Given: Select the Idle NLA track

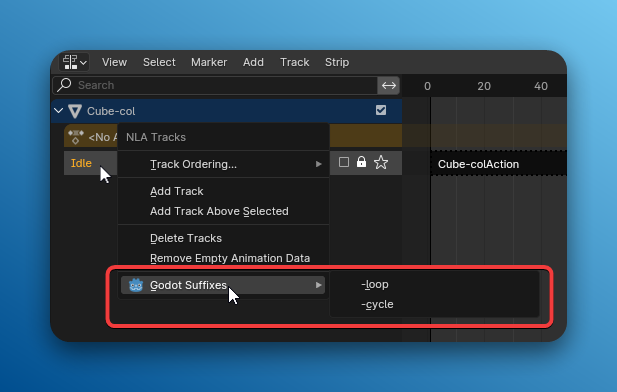Looking at the screenshot, I should (81, 163).
